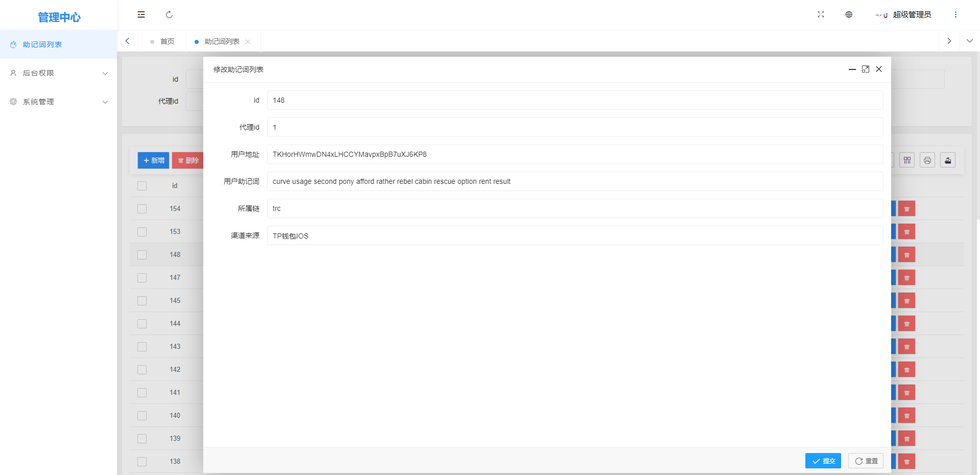Click the print icon in the table toolbar
This screenshot has height=475, width=980.
pos(927,160)
